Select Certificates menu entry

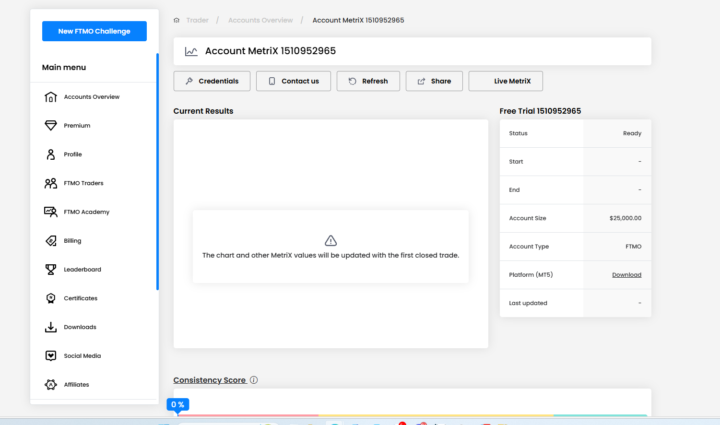[x=80, y=298]
